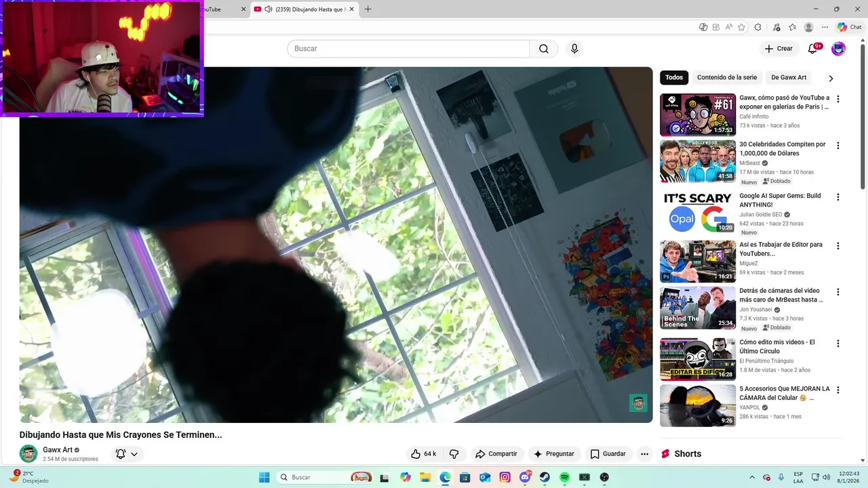Open options for 30 Celebridades video
Image resolution: width=868 pixels, height=488 pixels.
[x=838, y=146]
